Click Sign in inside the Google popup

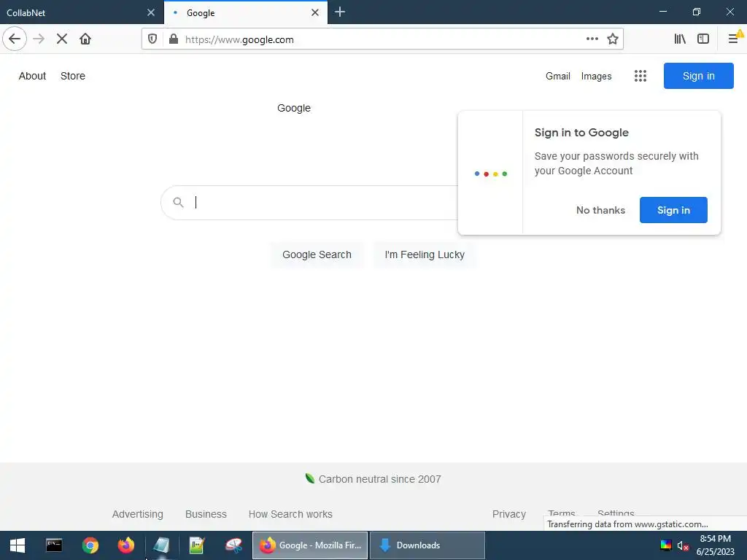coord(673,210)
